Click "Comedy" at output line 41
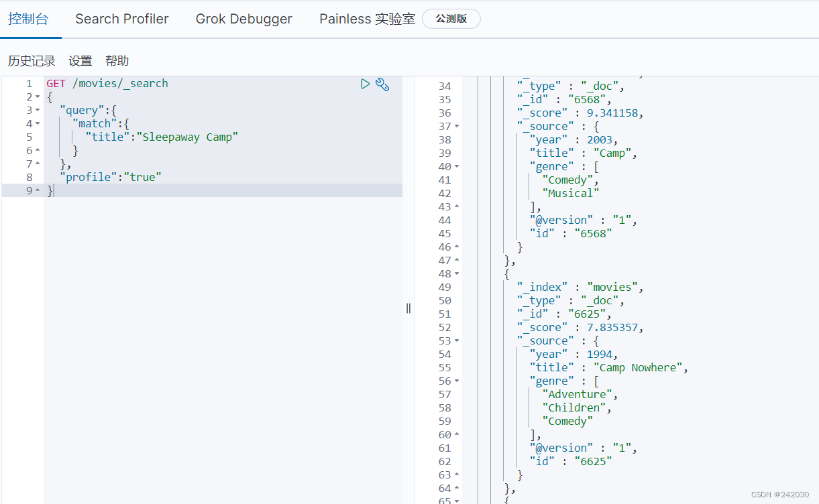The width and height of the screenshot is (819, 504). (567, 180)
